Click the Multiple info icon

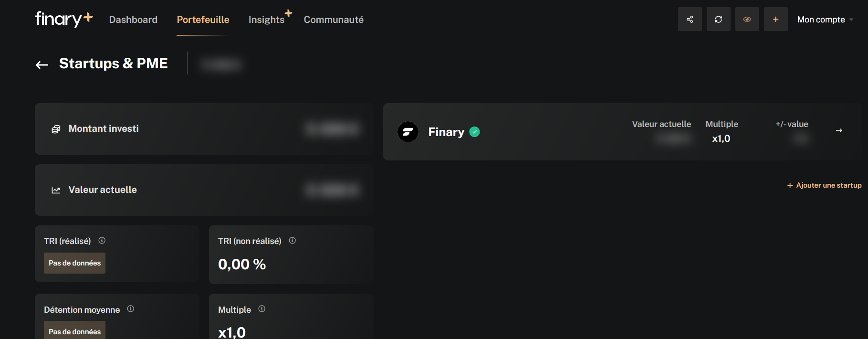[x=261, y=309]
